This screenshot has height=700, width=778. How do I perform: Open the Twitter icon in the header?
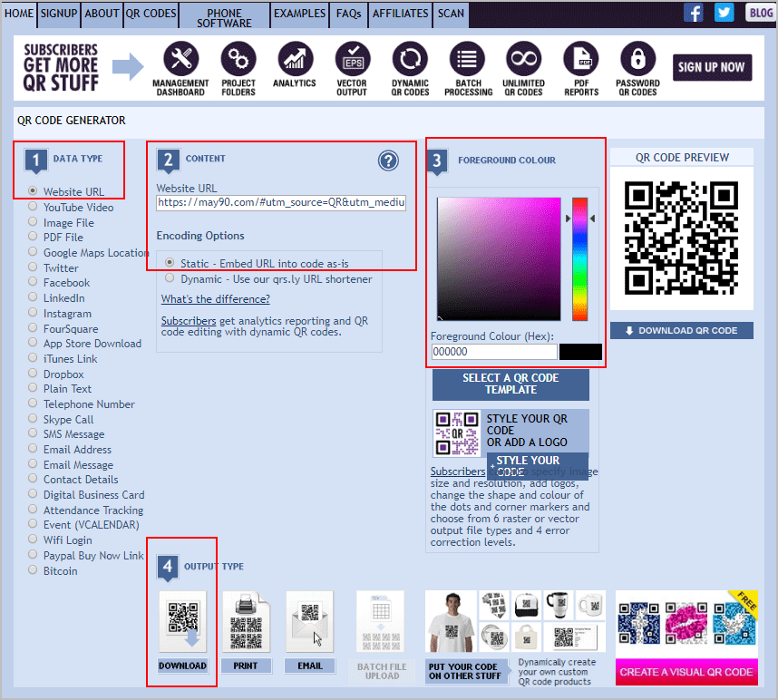coord(723,12)
